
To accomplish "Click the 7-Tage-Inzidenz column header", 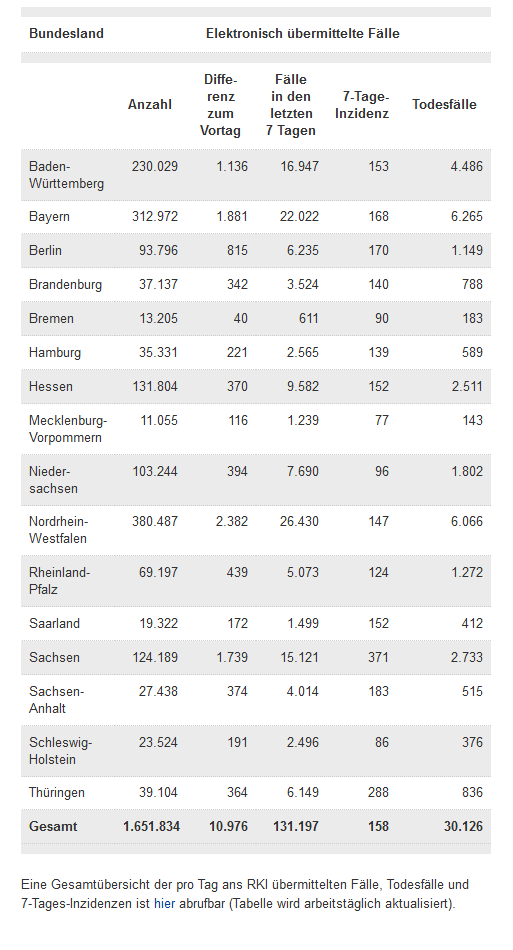I will pyautogui.click(x=362, y=105).
